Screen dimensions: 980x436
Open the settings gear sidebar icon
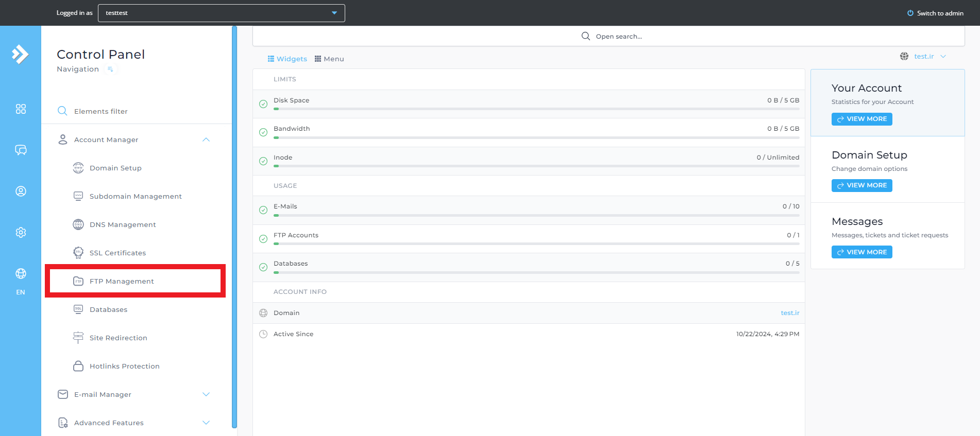[x=21, y=233]
